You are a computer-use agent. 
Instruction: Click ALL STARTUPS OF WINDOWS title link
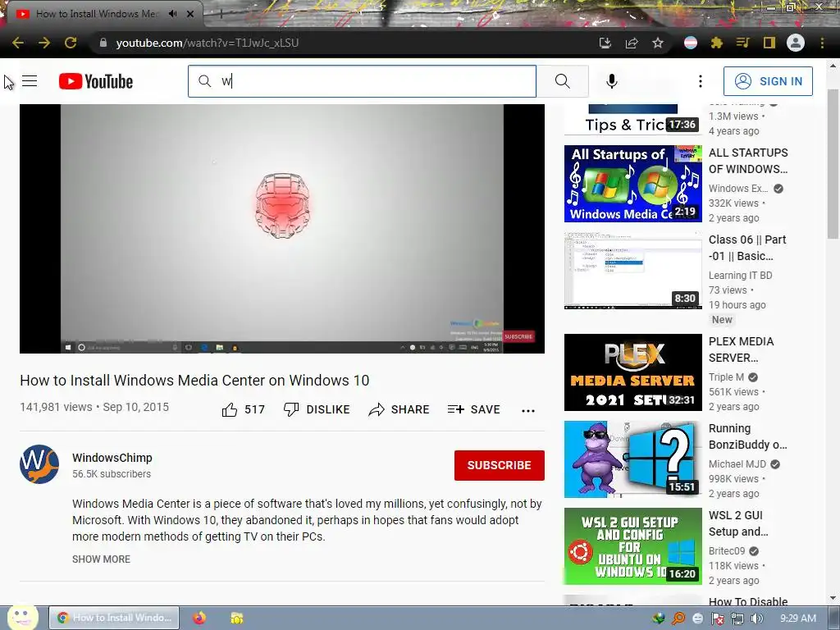(748, 161)
